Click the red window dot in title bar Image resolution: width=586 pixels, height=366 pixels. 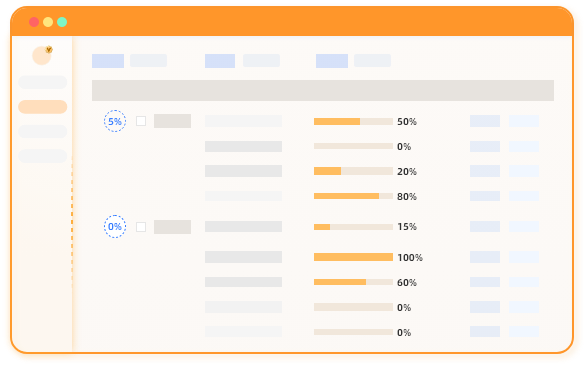pyautogui.click(x=34, y=22)
